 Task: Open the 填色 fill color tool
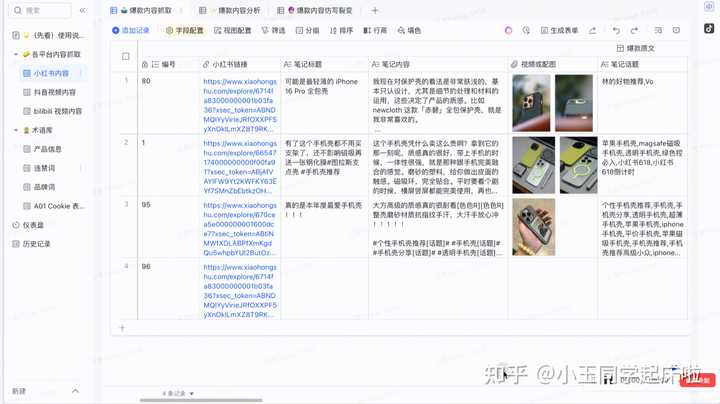409,30
